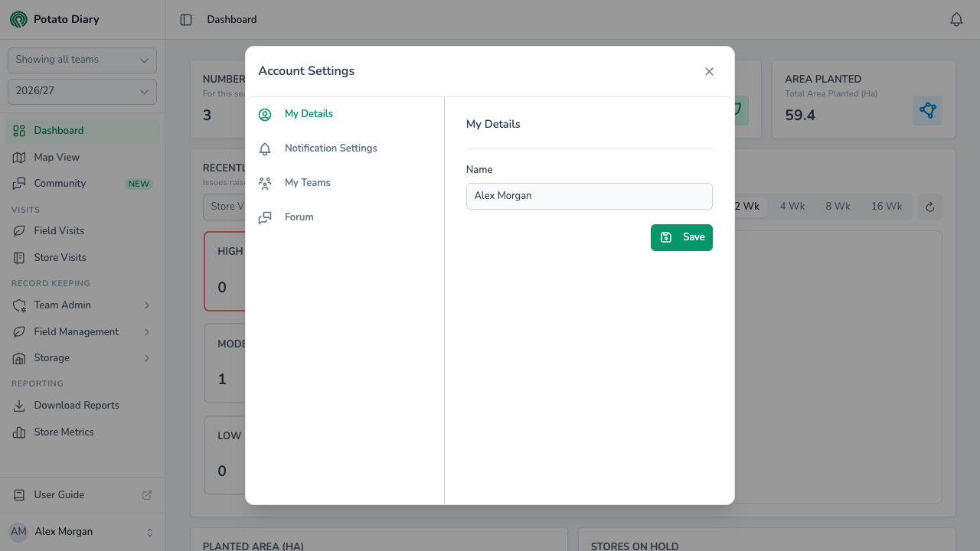Viewport: 980px width, 551px height.
Task: Open the Alex Morgan account menu
Action: (82, 532)
